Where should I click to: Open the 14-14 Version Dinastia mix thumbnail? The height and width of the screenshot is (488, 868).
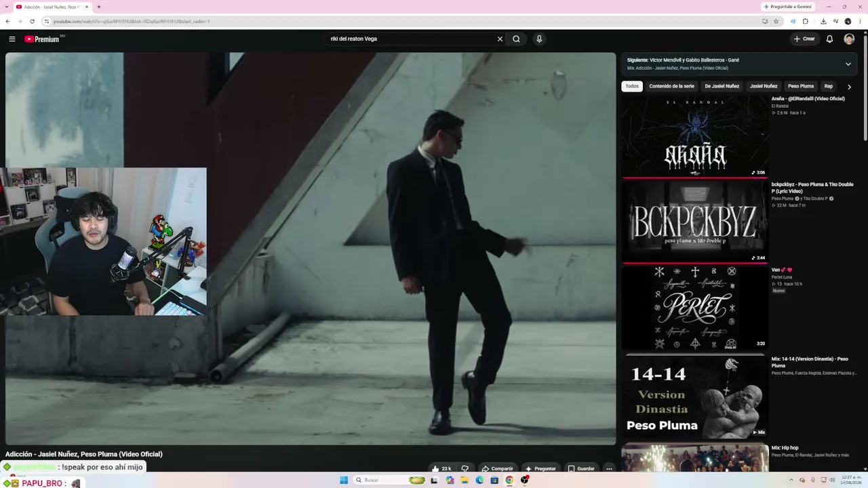[695, 396]
